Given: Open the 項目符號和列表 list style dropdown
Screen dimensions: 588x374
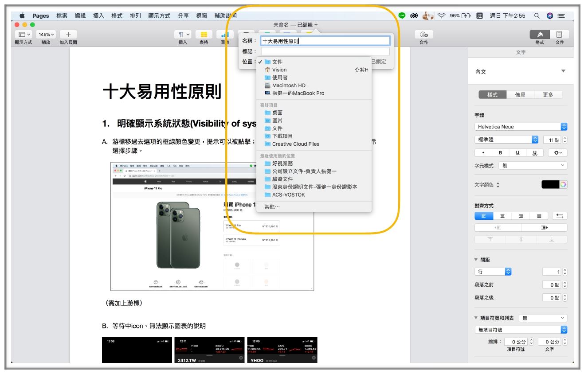Looking at the screenshot, I should pyautogui.click(x=543, y=318).
